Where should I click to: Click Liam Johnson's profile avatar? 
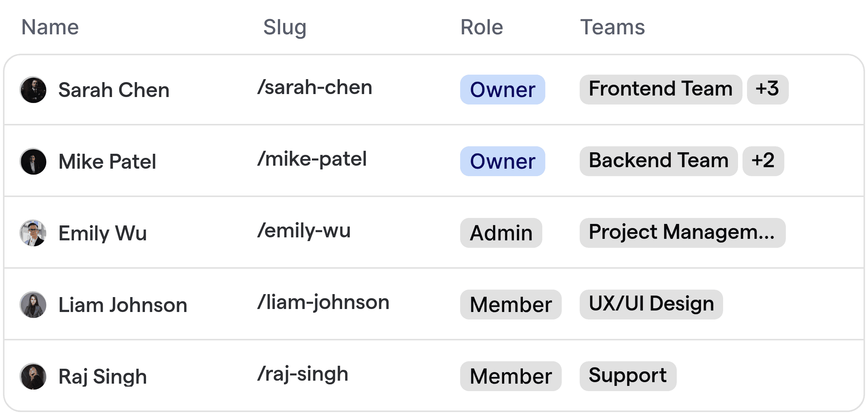[x=33, y=305]
